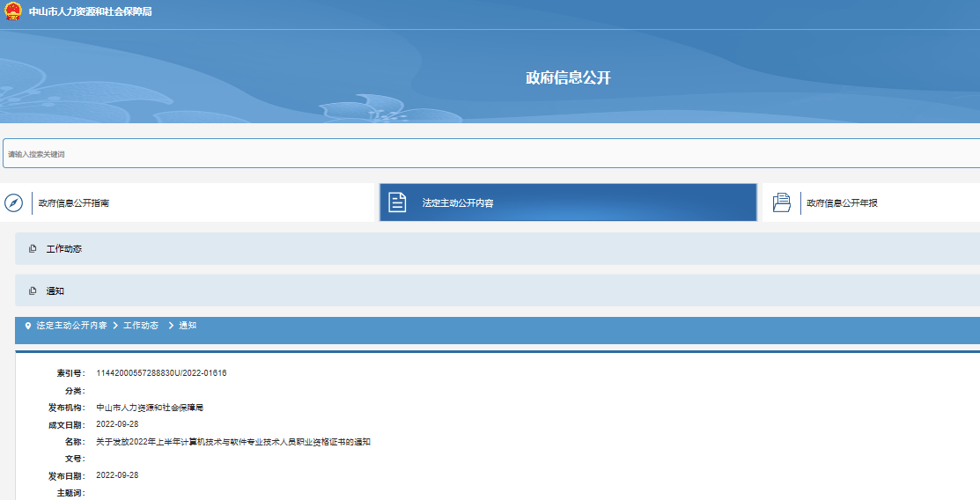The width and height of the screenshot is (980, 500).
Task: Open the 政府信息公开指南 tab
Action: (187, 202)
